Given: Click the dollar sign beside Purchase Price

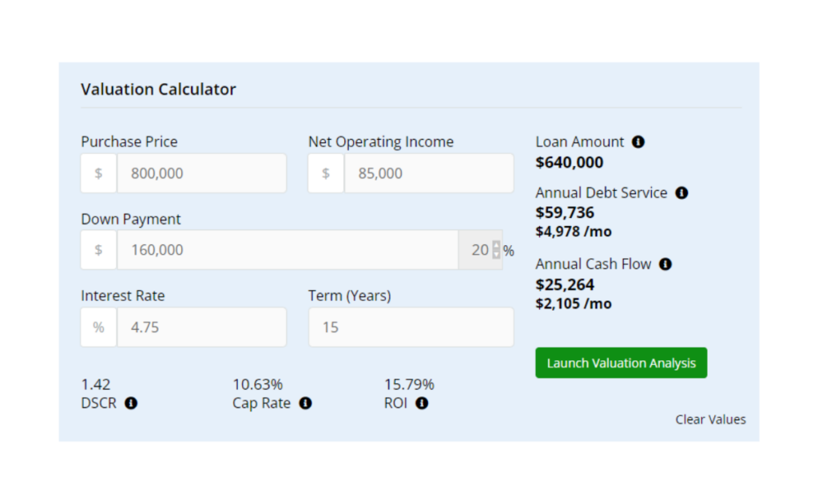Looking at the screenshot, I should pyautogui.click(x=98, y=173).
